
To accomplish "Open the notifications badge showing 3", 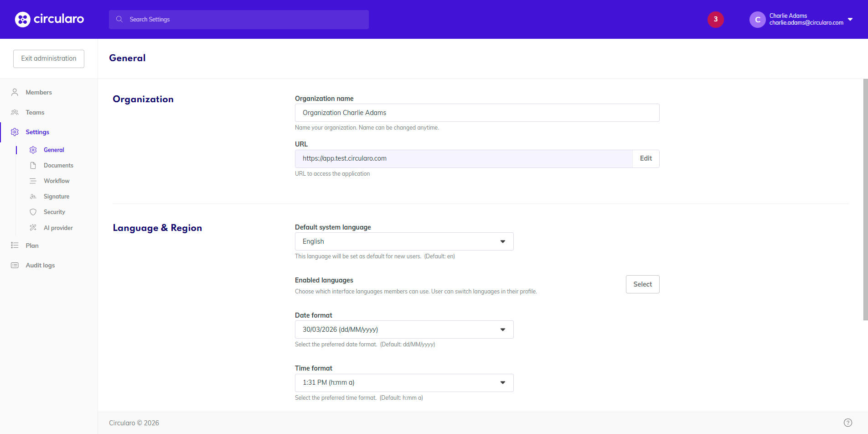I will coord(715,19).
